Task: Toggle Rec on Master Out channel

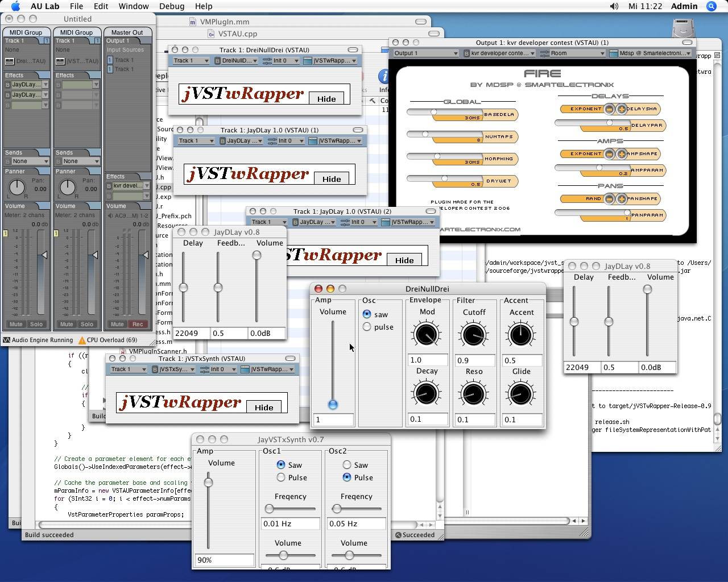Action: point(137,324)
